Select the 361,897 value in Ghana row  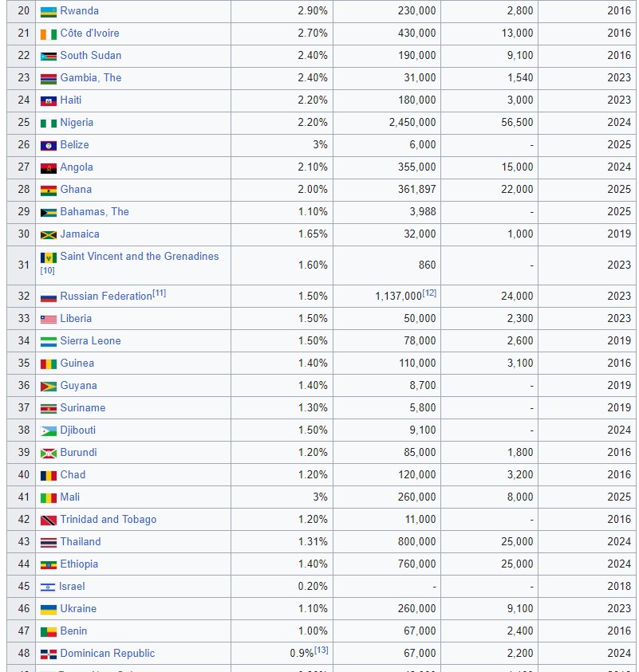[417, 189]
